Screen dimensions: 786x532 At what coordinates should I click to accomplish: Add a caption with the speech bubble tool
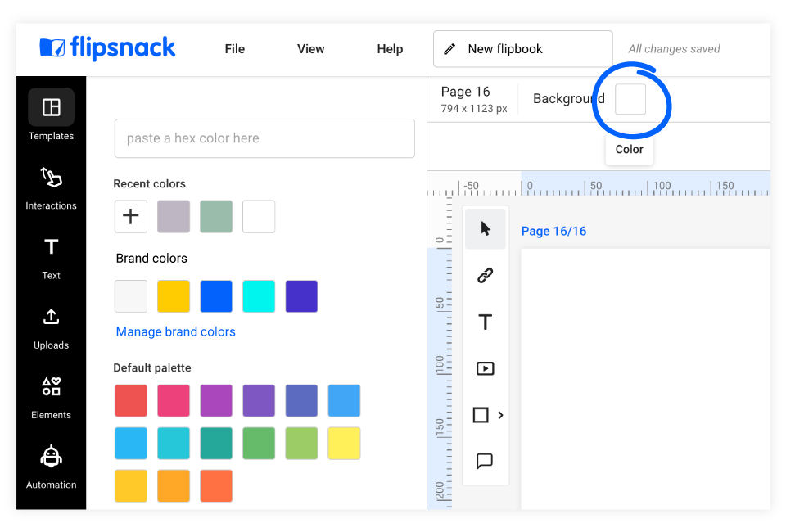(486, 462)
